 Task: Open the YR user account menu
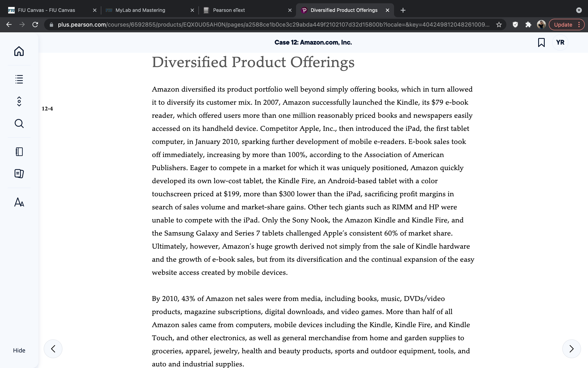560,42
